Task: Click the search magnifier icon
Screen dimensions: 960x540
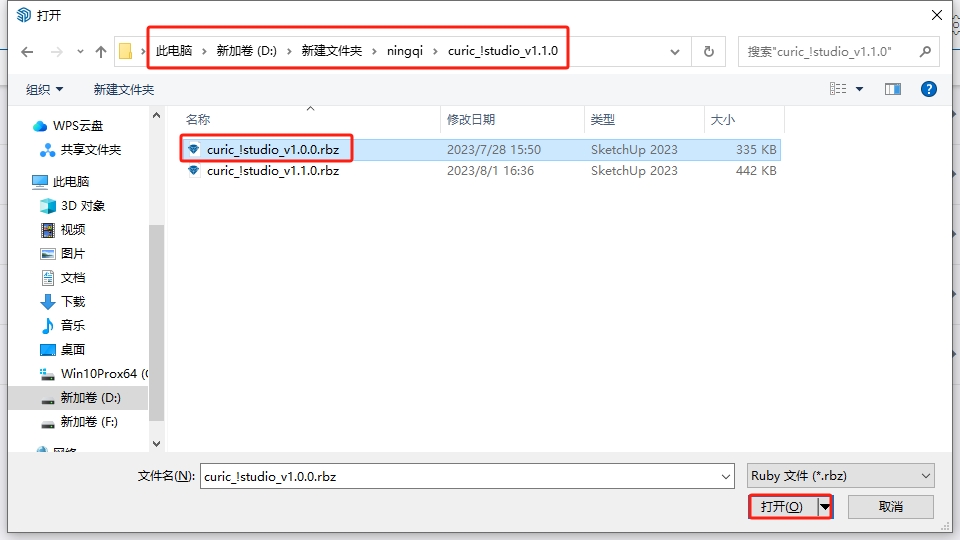Action: [x=925, y=51]
